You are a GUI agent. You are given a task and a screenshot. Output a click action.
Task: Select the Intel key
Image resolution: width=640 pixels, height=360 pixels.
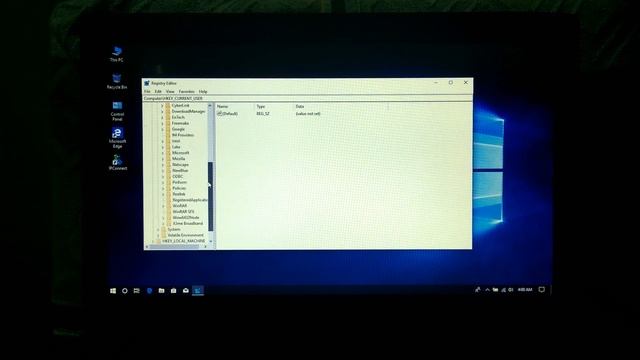click(x=176, y=141)
